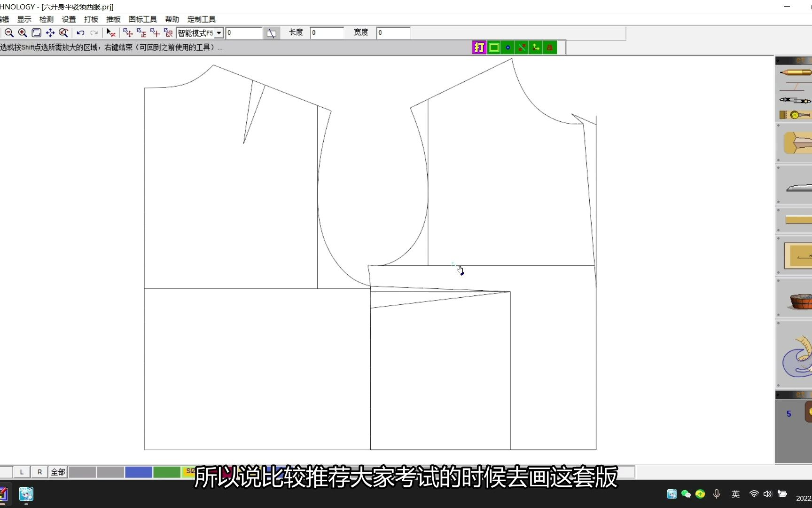This screenshot has height=508, width=812.
Task: Click the 宽度 input field
Action: (393, 33)
